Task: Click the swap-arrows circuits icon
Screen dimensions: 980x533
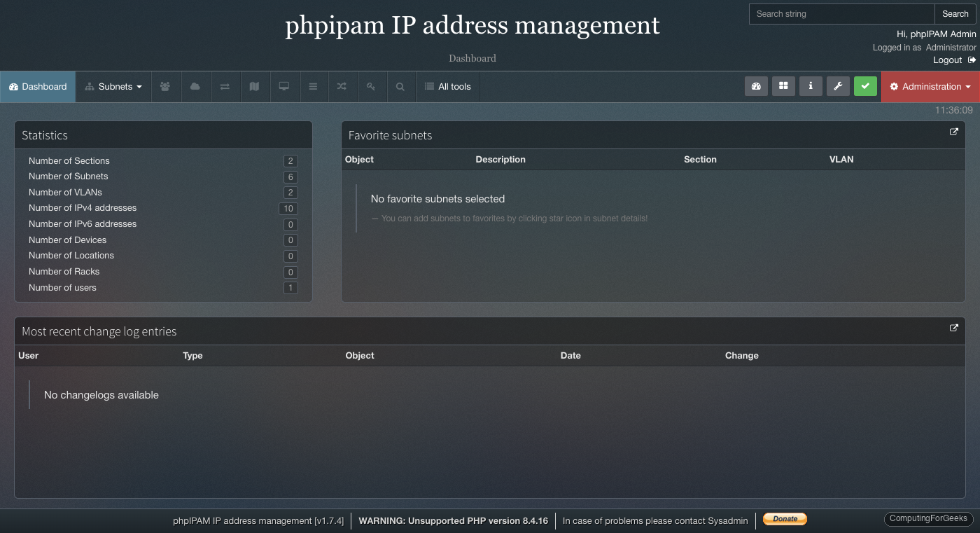Action: point(225,86)
